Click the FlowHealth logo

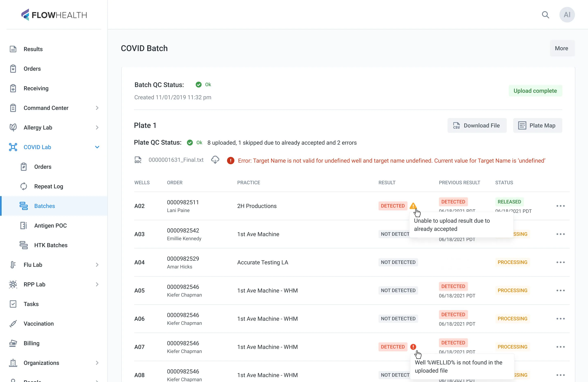[x=54, y=15]
